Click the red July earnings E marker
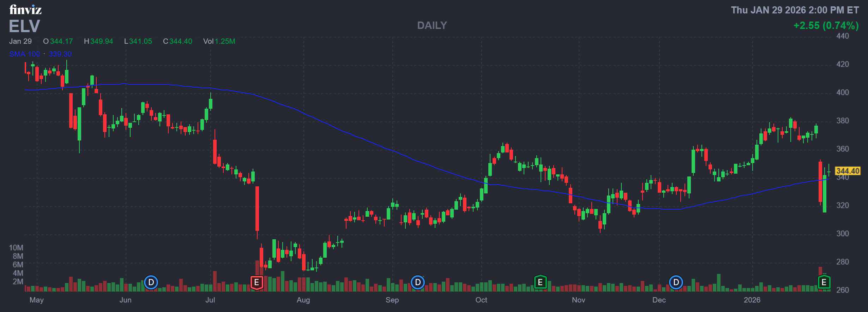Image resolution: width=868 pixels, height=312 pixels. click(257, 282)
